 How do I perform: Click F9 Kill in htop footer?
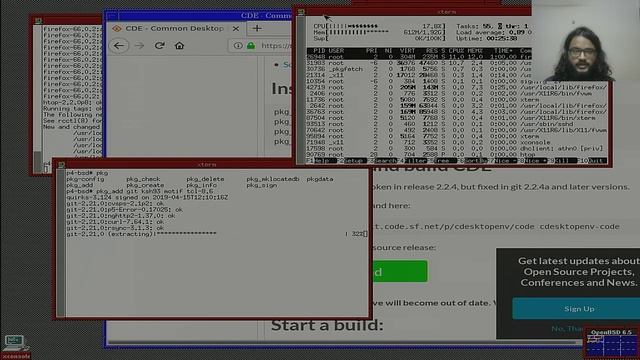click(x=562, y=161)
